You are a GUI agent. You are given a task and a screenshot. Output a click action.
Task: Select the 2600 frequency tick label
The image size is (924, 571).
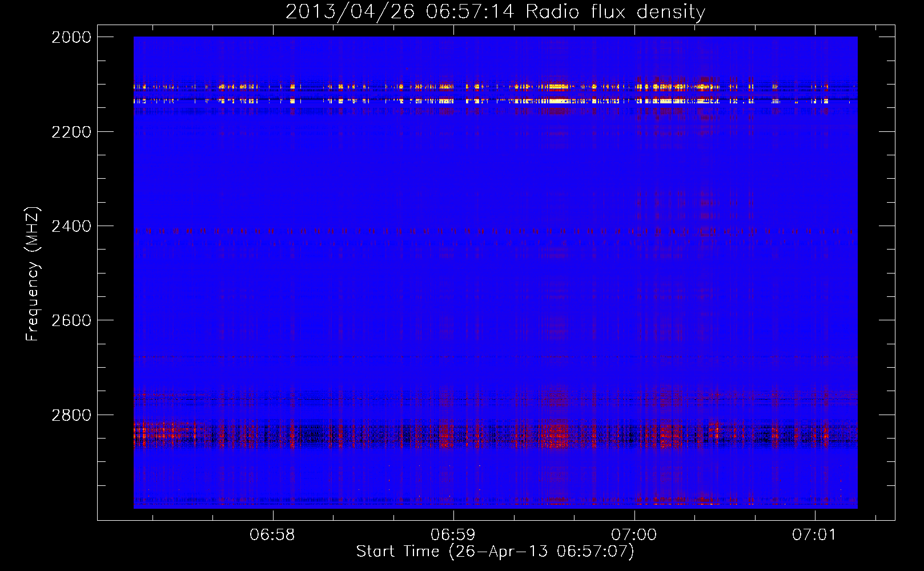tap(71, 320)
